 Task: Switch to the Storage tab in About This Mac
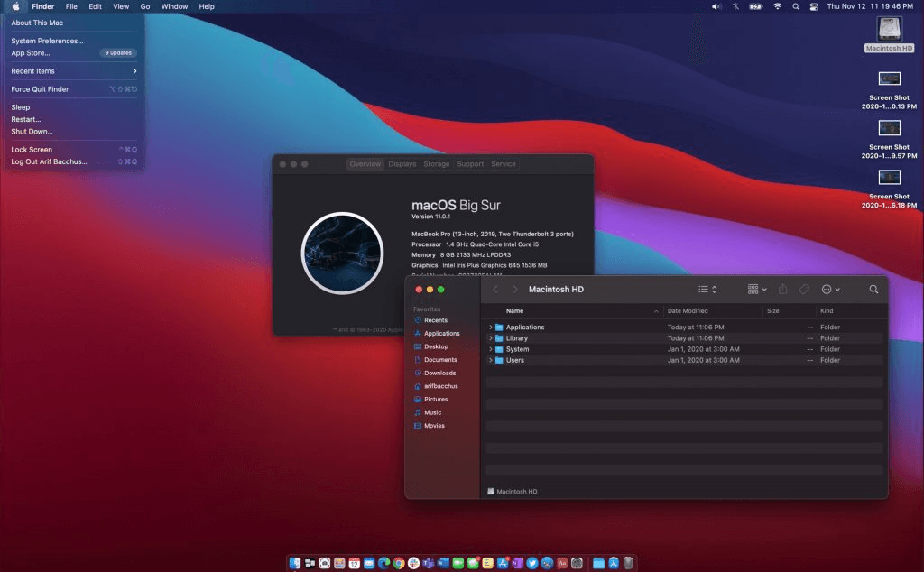coord(437,164)
